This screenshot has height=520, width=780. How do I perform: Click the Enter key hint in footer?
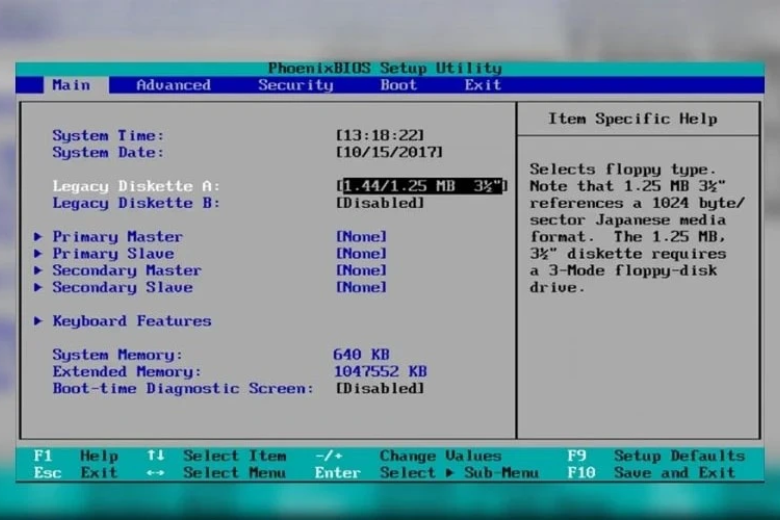[x=337, y=473]
